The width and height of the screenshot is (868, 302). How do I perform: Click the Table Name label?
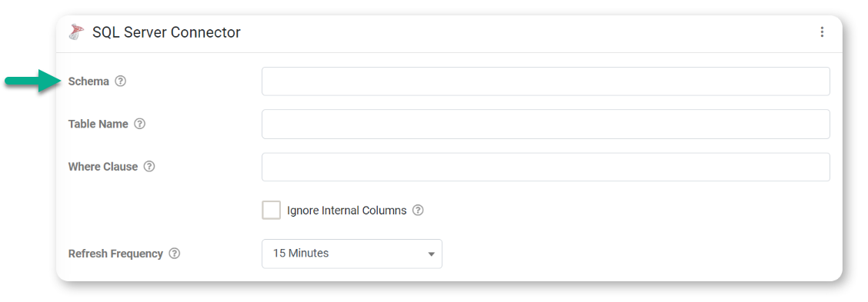98,124
